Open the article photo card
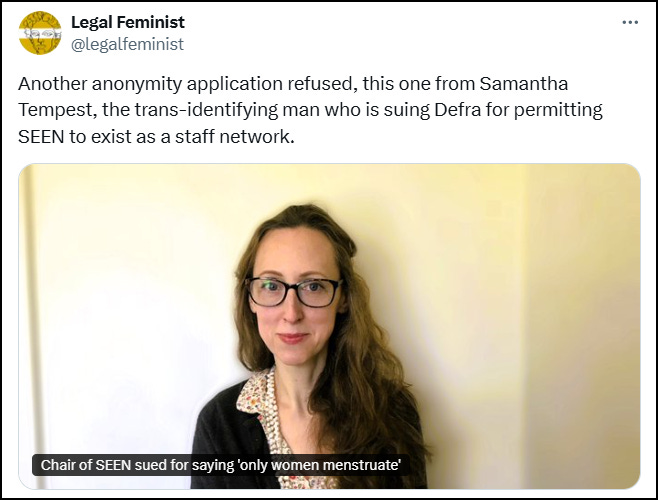Image resolution: width=658 pixels, height=500 pixels. 329,326
